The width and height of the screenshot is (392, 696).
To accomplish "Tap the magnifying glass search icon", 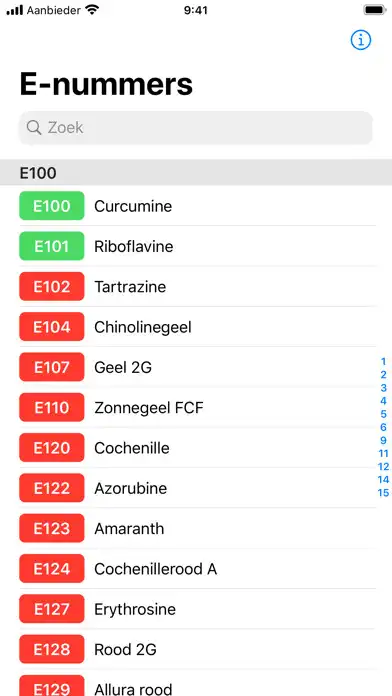I will 34,128.
